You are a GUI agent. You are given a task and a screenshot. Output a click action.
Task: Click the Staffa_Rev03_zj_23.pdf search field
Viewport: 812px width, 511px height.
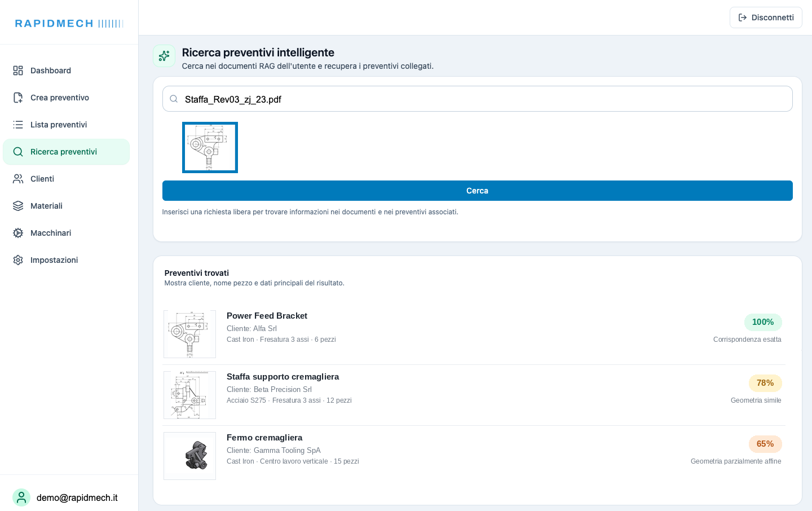pyautogui.click(x=478, y=99)
